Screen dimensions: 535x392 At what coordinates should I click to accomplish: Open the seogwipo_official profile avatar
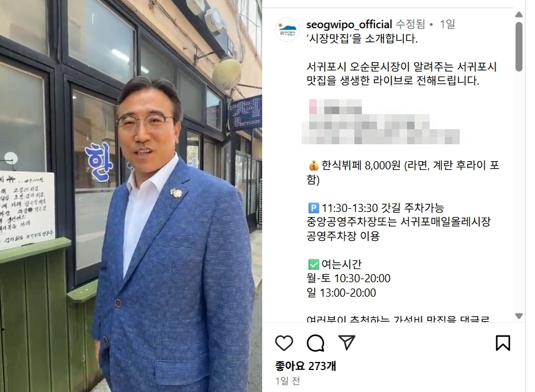[287, 29]
